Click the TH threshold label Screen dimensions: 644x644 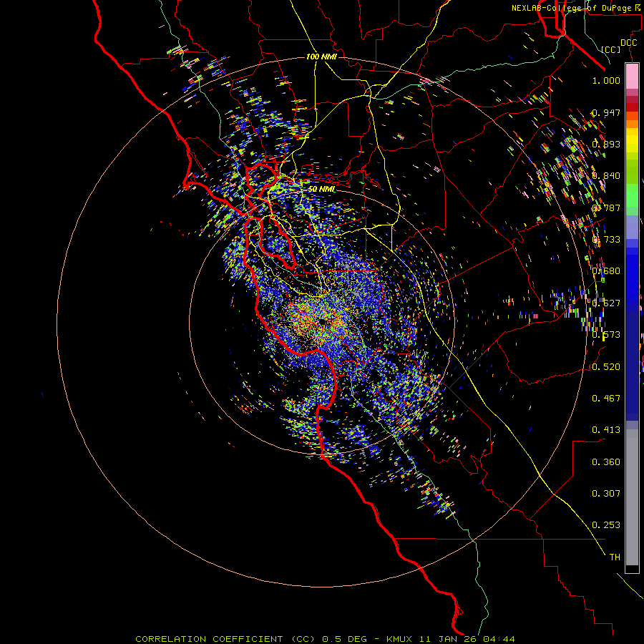[615, 557]
